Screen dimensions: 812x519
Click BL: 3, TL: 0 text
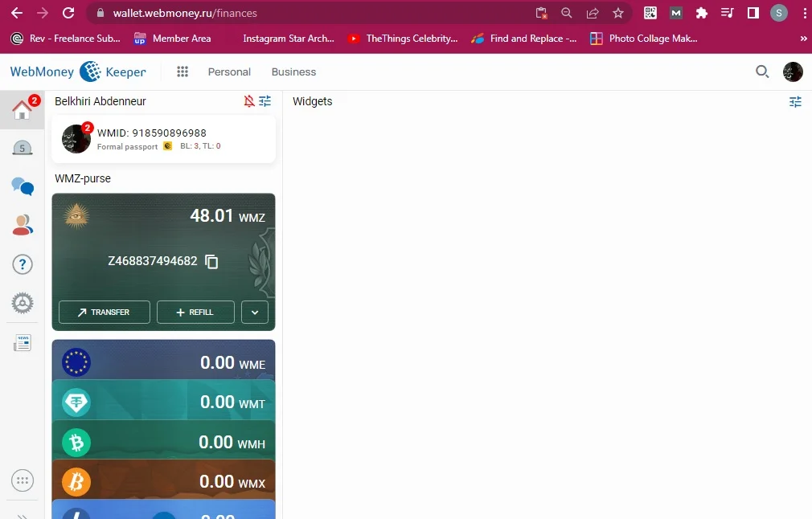(200, 146)
